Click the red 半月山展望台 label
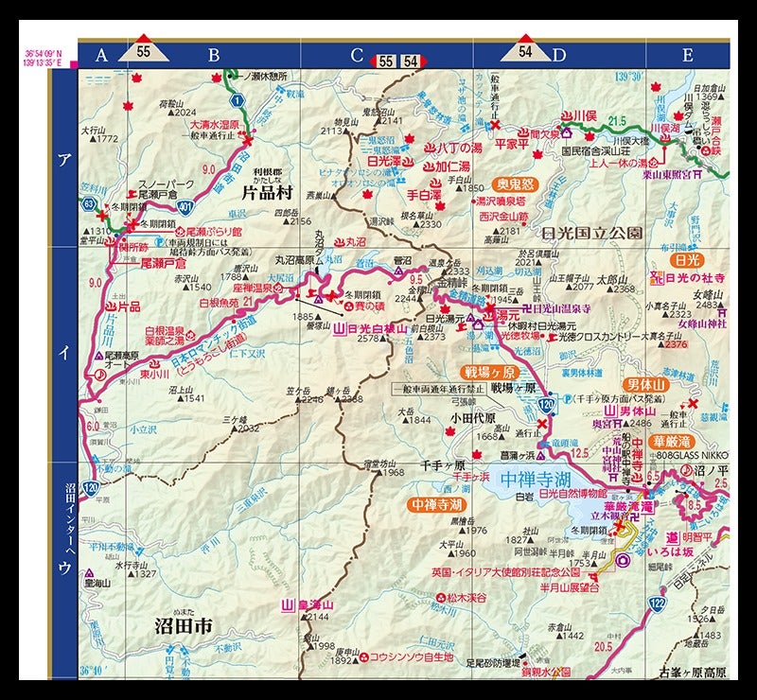Viewport: 757px width, 700px height. [x=570, y=587]
